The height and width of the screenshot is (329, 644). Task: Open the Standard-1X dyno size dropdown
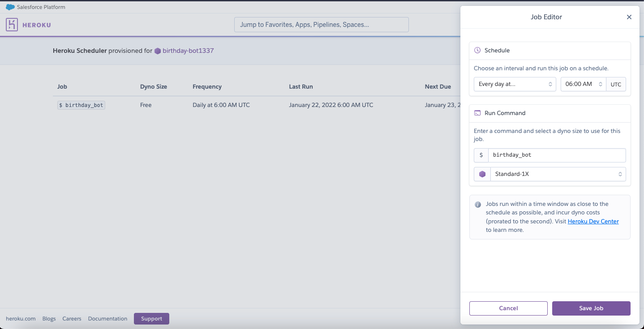click(558, 174)
